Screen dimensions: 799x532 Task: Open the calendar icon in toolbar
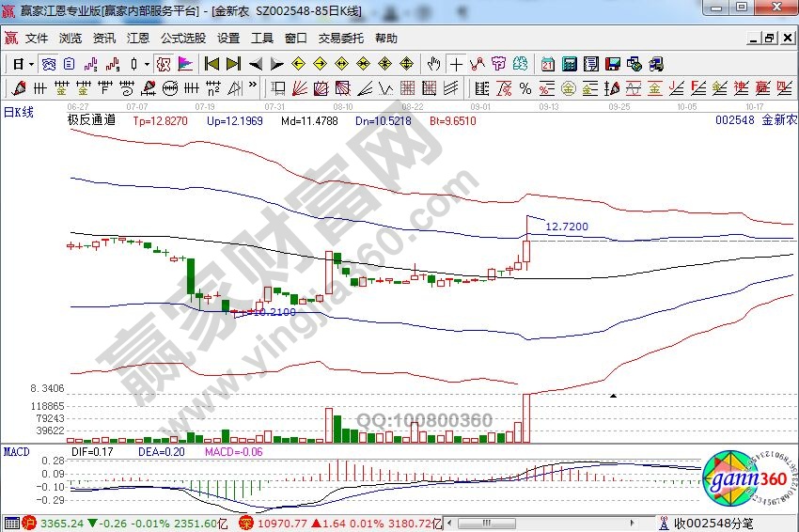click(x=548, y=64)
